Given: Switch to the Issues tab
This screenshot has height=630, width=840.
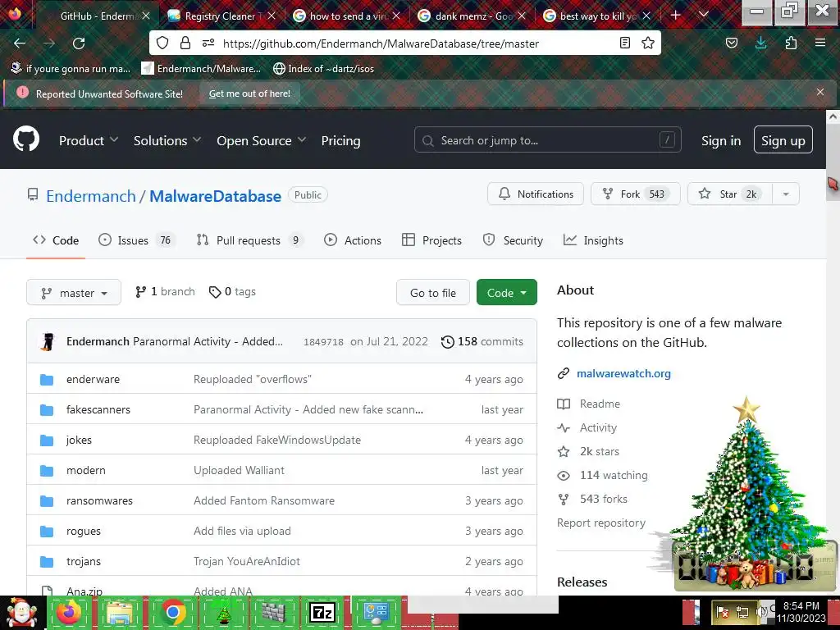Looking at the screenshot, I should 135,240.
